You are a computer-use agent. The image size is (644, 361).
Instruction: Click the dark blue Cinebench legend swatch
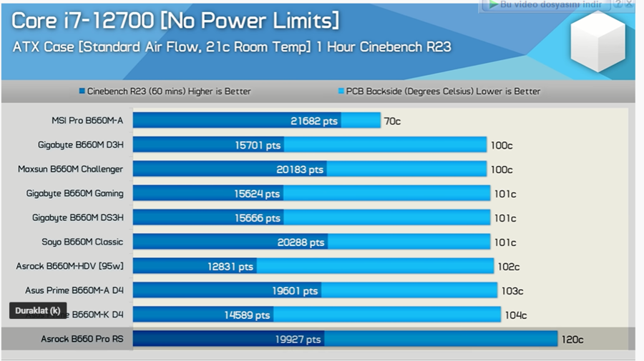(82, 91)
